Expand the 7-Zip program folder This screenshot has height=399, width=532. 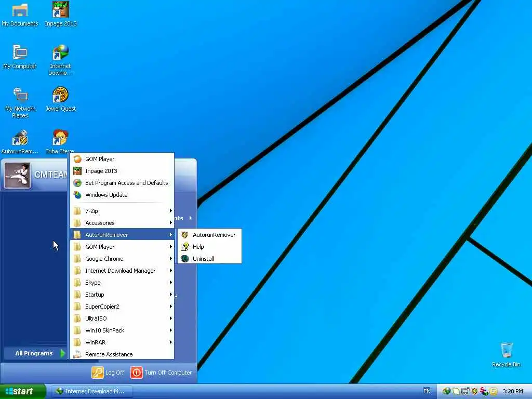[x=122, y=211]
